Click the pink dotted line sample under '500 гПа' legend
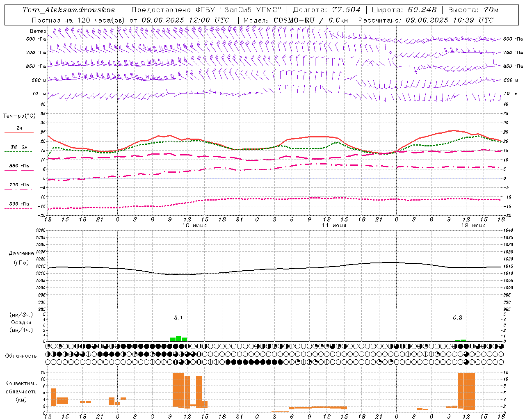 point(18,209)
